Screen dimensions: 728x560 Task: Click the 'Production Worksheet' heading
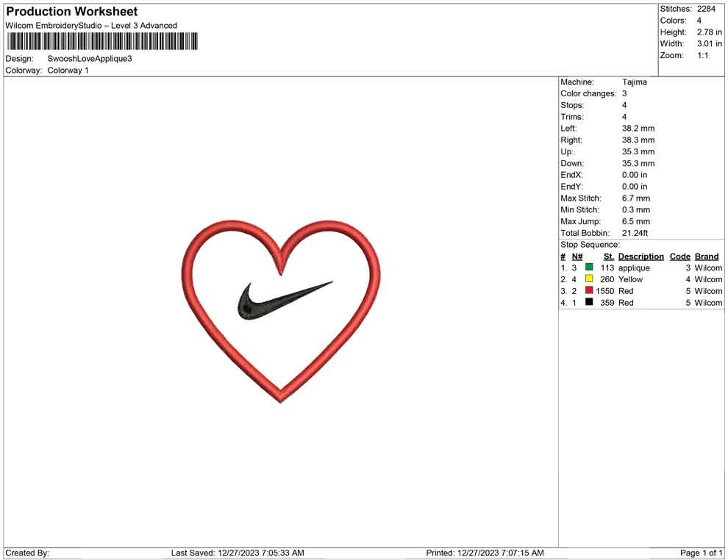coord(72,12)
